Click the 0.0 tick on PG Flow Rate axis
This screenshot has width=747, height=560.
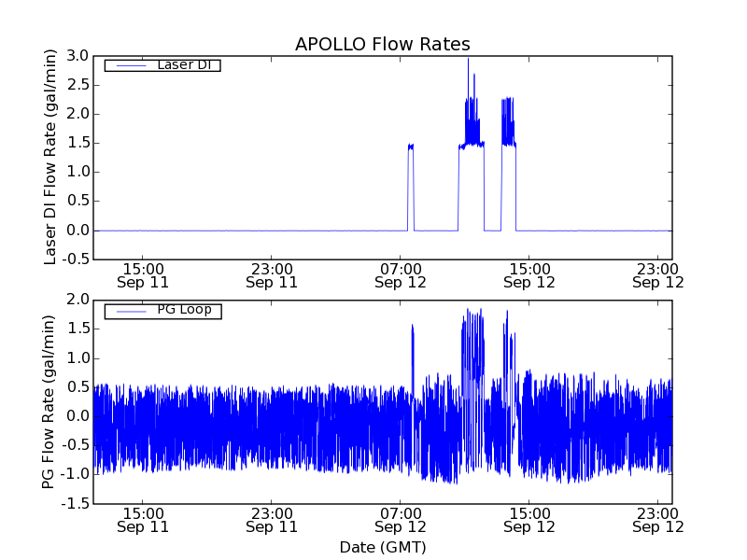tap(78, 416)
